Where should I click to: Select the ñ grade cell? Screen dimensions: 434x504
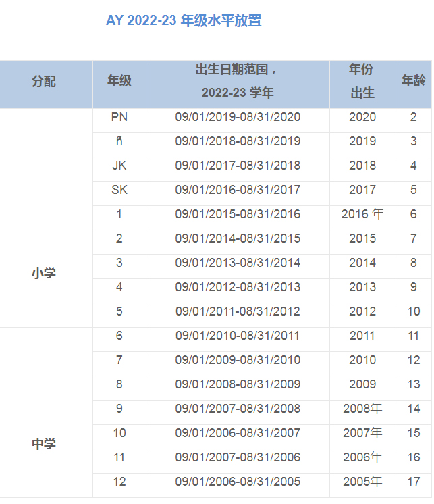pos(119,141)
